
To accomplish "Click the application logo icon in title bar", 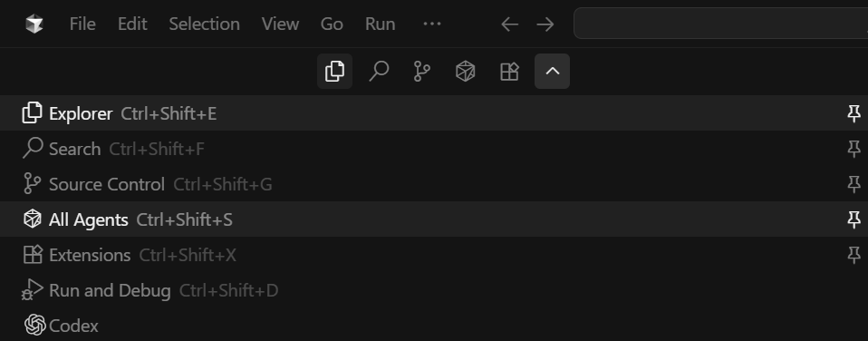I will pyautogui.click(x=34, y=24).
